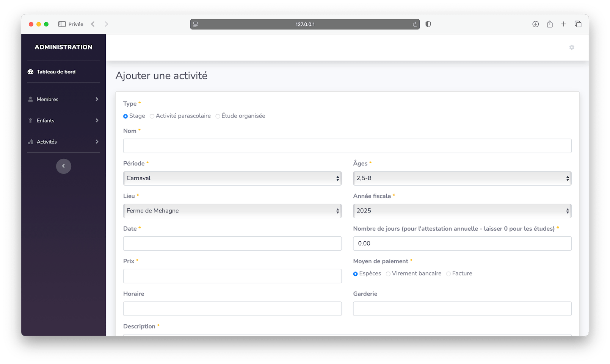Click the Moyen de paiement label
The width and height of the screenshot is (610, 364).
tap(381, 261)
